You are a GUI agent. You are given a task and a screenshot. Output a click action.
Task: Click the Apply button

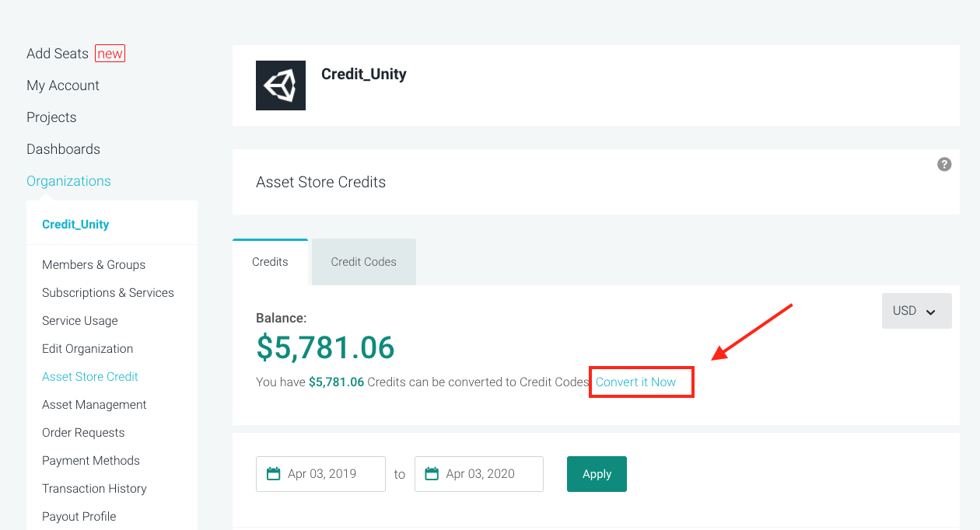[597, 474]
